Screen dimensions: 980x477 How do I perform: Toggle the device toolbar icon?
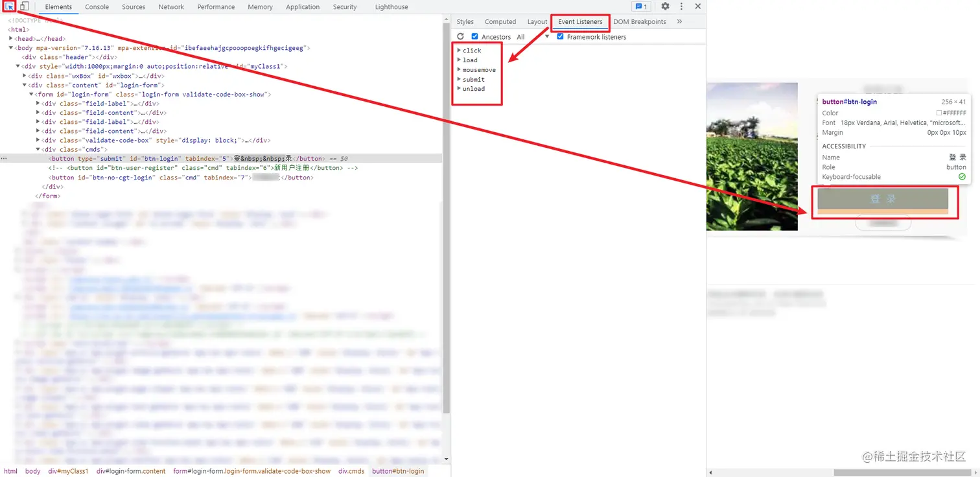24,6
